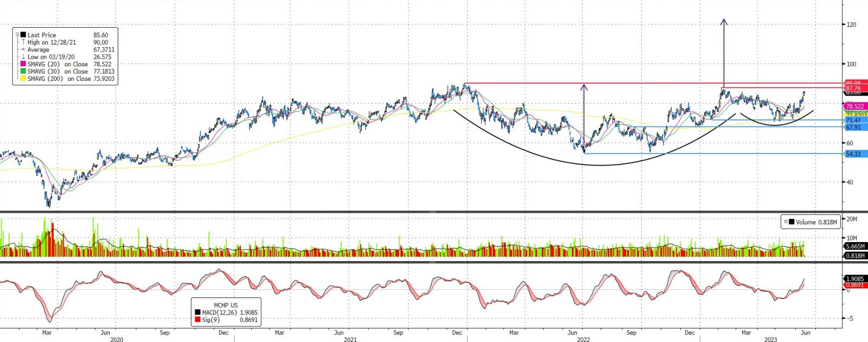The image size is (868, 342).
Task: Collapse the Last Price legend tree
Action: click(17, 35)
